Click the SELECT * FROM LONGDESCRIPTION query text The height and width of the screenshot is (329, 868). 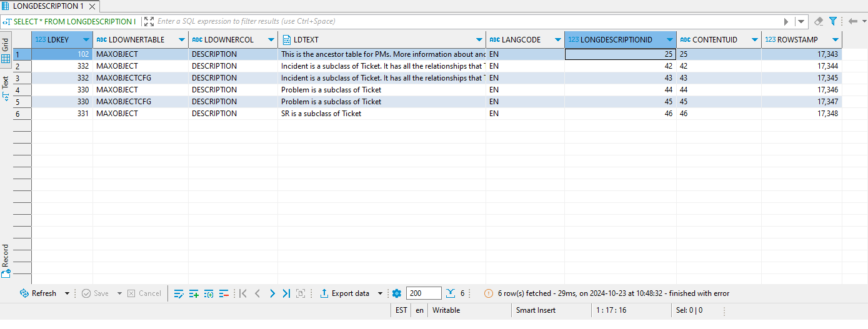[x=75, y=21]
